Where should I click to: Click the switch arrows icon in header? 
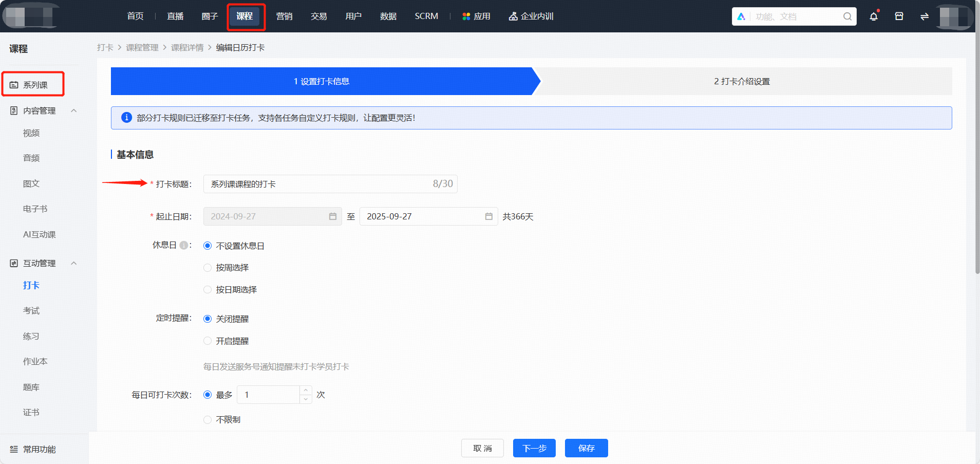tap(925, 16)
